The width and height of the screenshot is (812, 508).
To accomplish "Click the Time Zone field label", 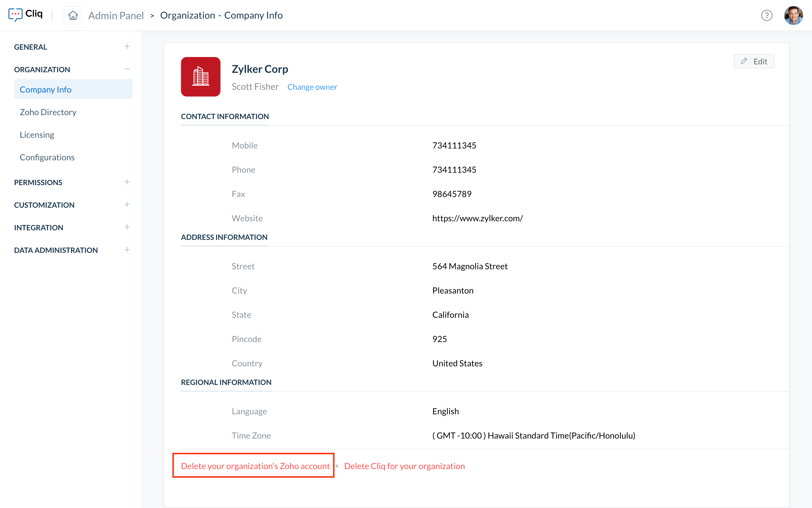I will click(251, 435).
